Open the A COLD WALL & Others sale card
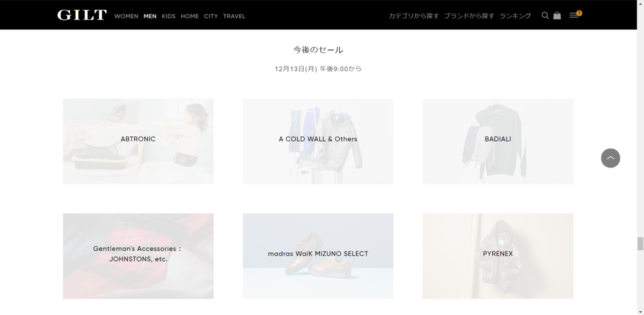The height and width of the screenshot is (315, 644). 318,141
